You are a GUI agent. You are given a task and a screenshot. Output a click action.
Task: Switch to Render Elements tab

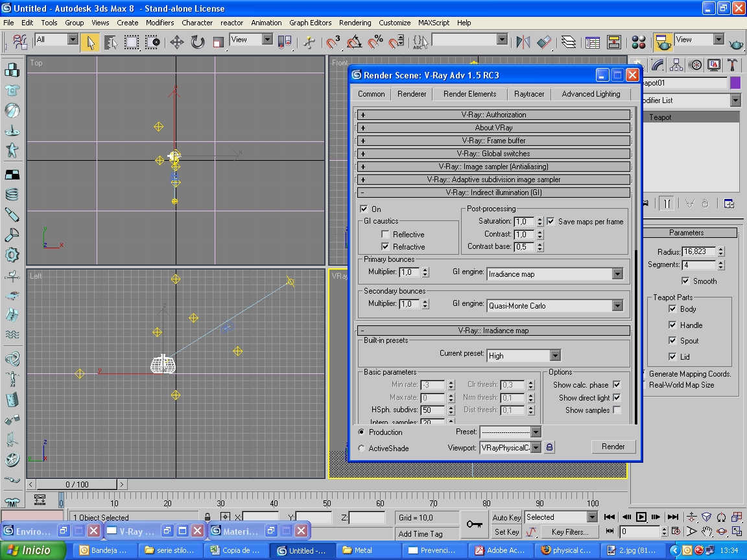point(469,94)
